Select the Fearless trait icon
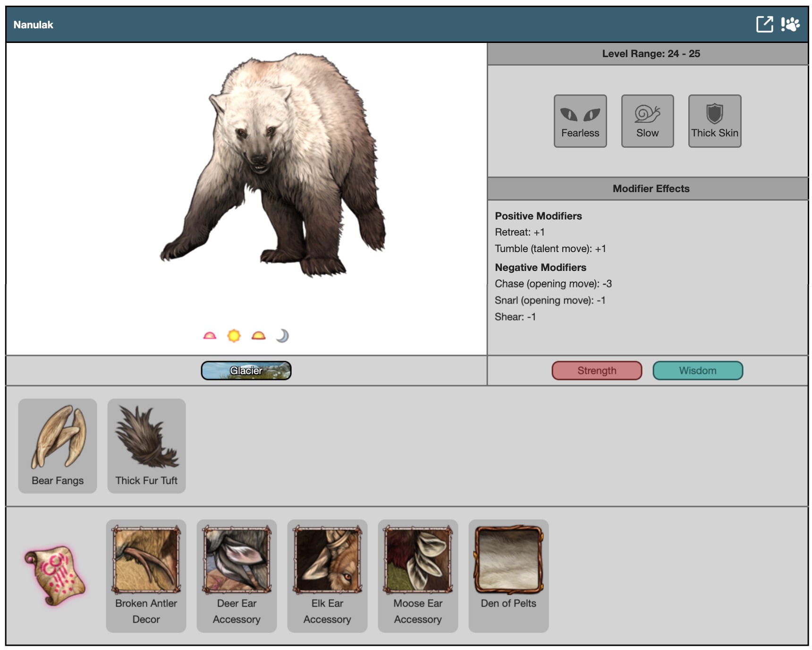The width and height of the screenshot is (812, 650). coord(580,121)
